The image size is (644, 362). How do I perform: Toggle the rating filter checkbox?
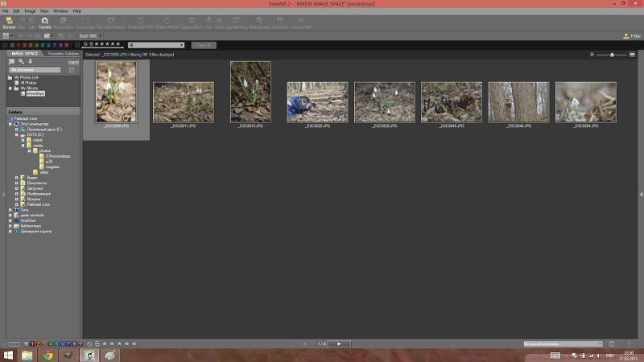[77, 45]
